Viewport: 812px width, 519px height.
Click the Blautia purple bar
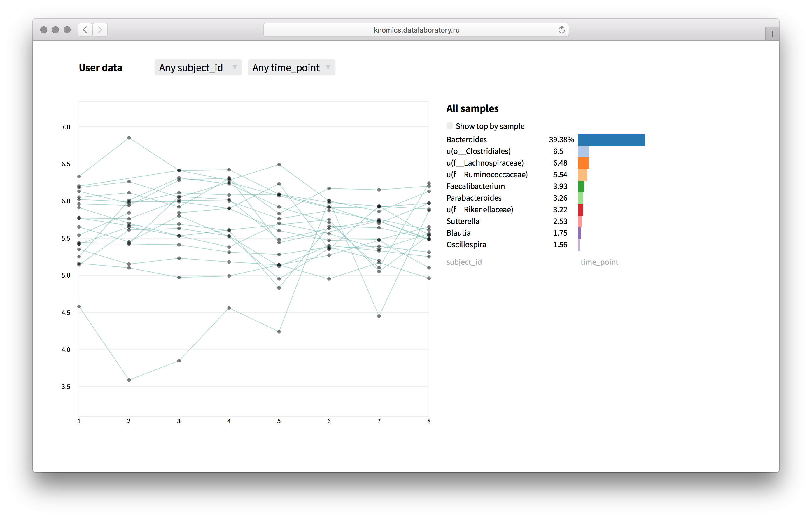(579, 233)
